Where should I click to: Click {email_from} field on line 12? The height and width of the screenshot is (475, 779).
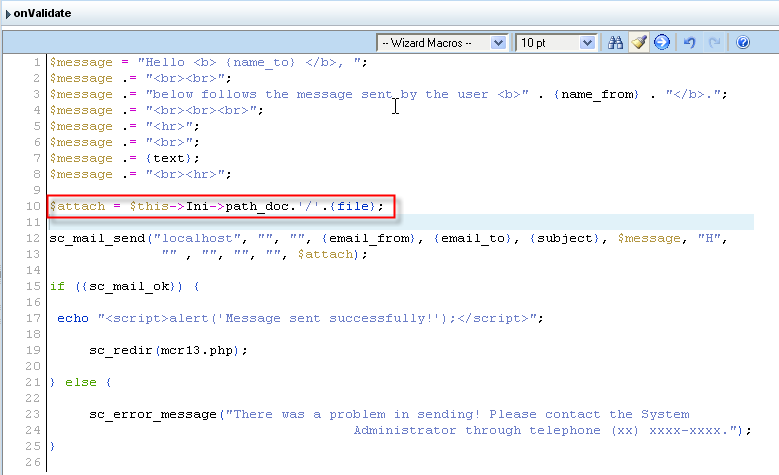[369, 238]
